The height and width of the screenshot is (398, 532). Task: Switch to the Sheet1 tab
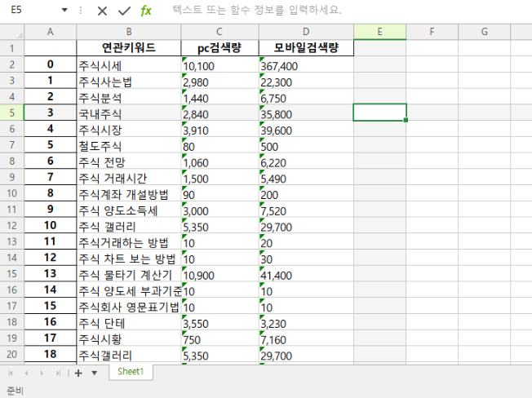click(x=131, y=372)
